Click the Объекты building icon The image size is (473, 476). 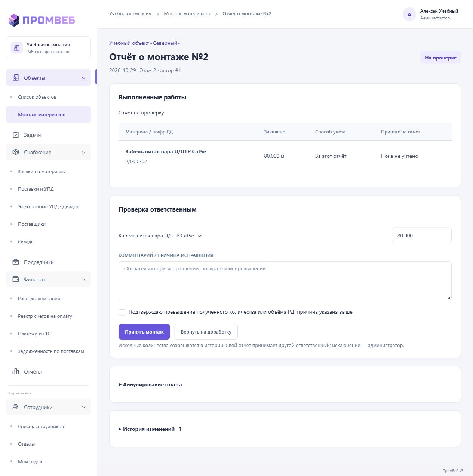(16, 78)
